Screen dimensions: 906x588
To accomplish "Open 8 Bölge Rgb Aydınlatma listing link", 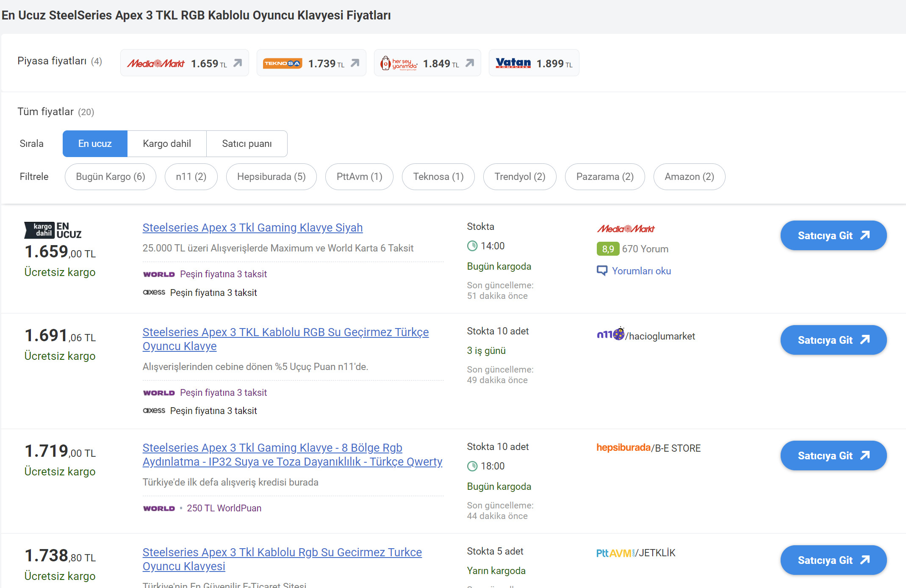I will pos(292,455).
